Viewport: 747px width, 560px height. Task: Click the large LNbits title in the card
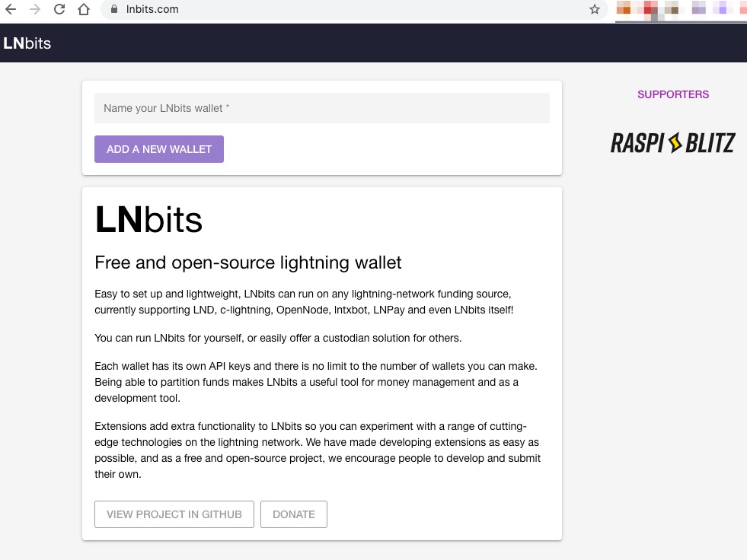coord(148,220)
